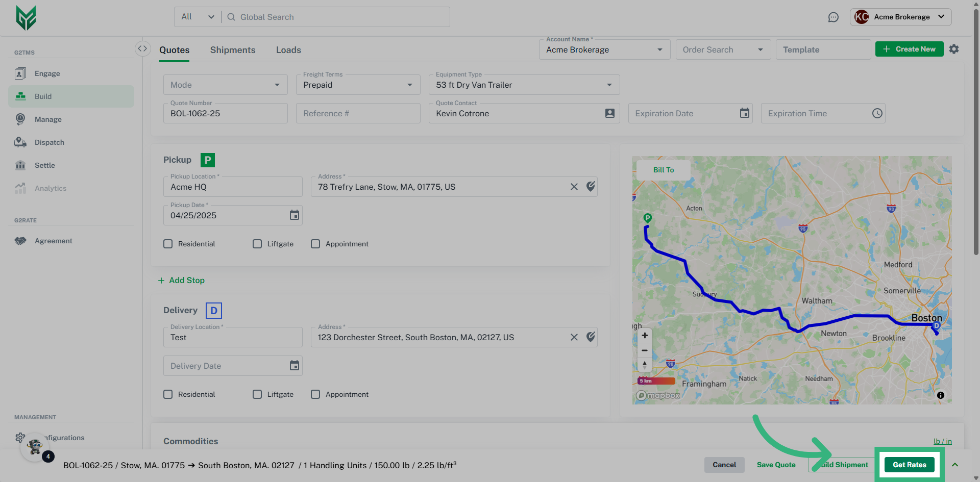980x482 pixels.
Task: Open the Mode dropdown
Action: 225,85
